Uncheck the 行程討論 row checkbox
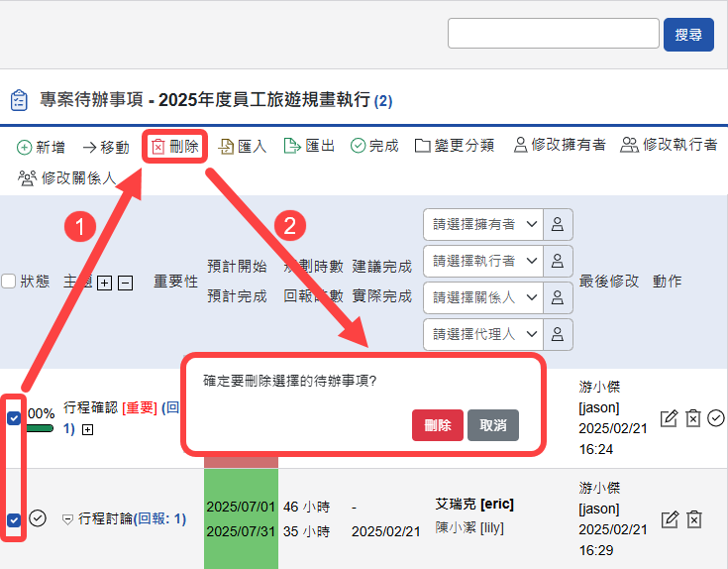Screen dimensions: 728x569 pos(14,519)
